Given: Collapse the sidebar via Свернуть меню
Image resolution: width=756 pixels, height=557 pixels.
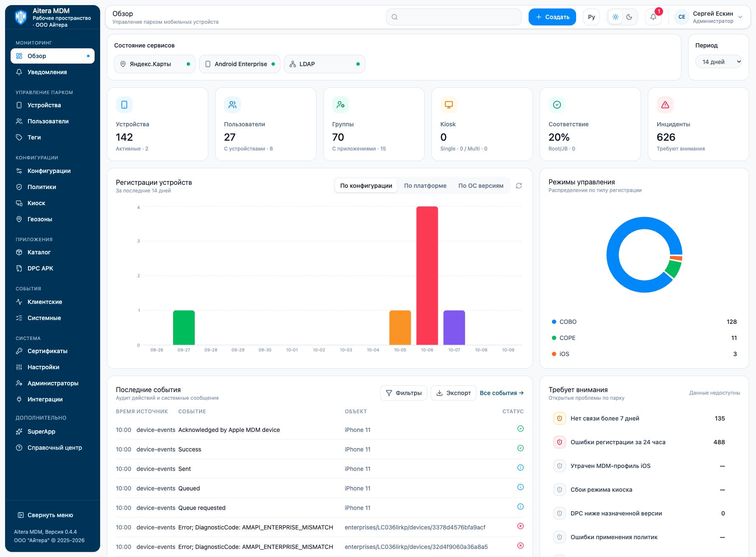Looking at the screenshot, I should click(x=45, y=515).
